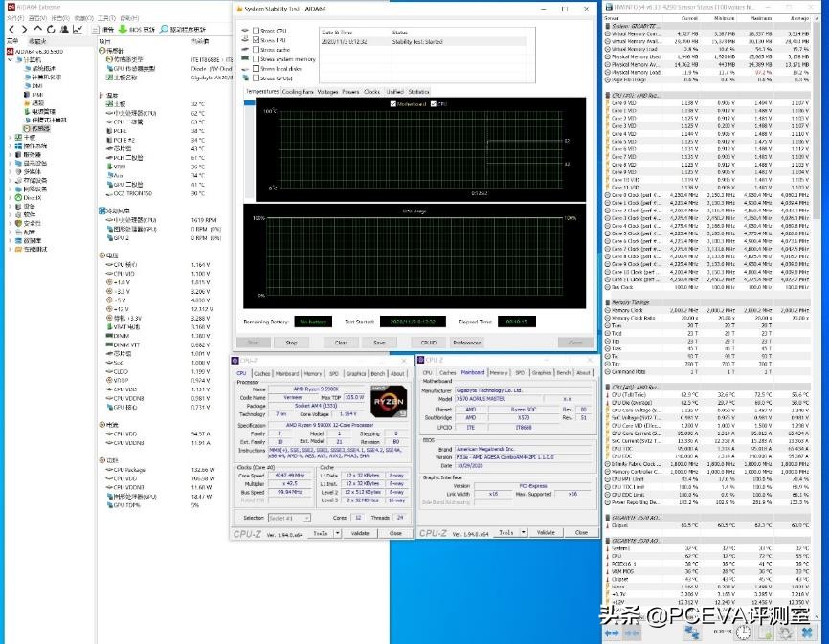Click the refresh icon in AIDA64 toolbar
The image size is (829, 644).
coord(51,29)
